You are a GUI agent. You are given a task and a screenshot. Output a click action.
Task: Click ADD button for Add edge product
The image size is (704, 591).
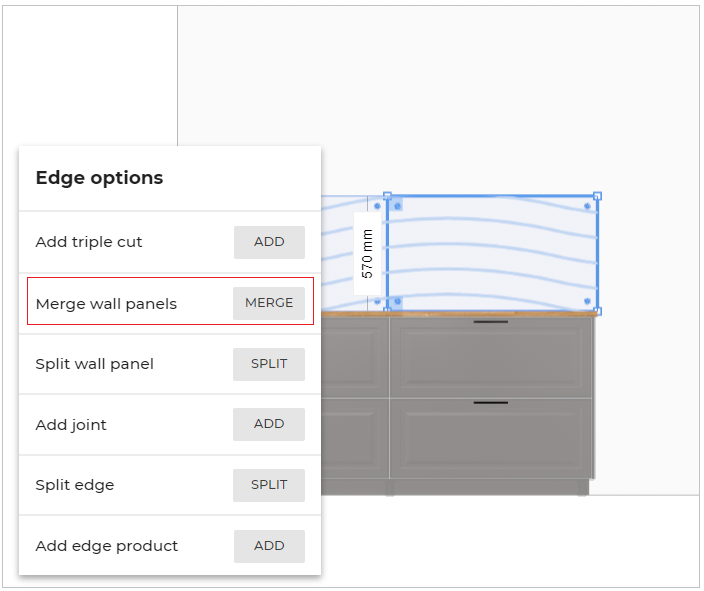point(269,546)
